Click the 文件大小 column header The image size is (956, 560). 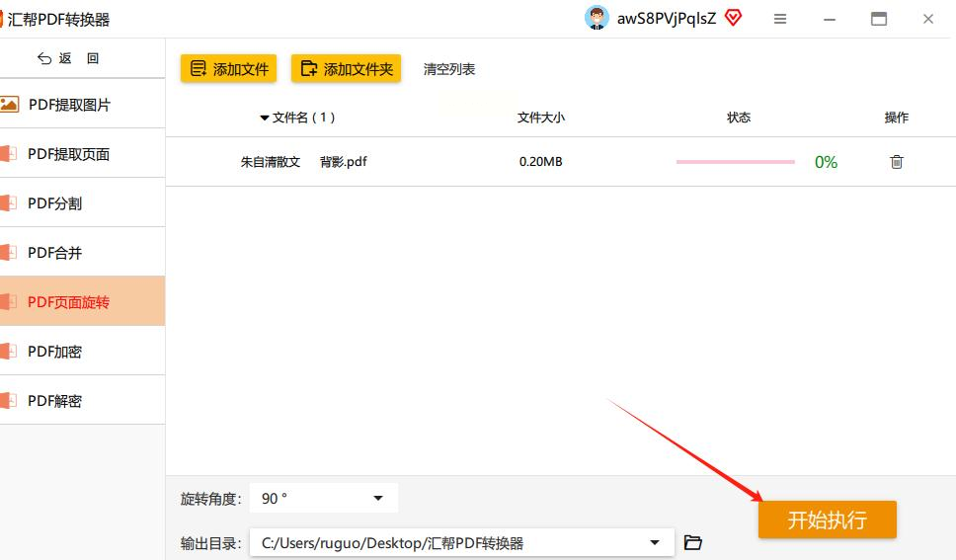pos(541,118)
